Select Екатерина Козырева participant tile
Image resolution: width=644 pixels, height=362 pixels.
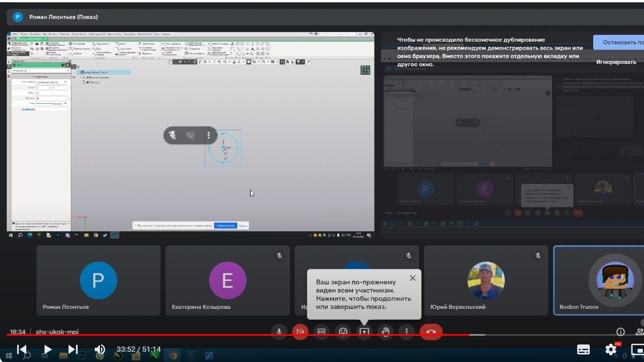(x=228, y=281)
